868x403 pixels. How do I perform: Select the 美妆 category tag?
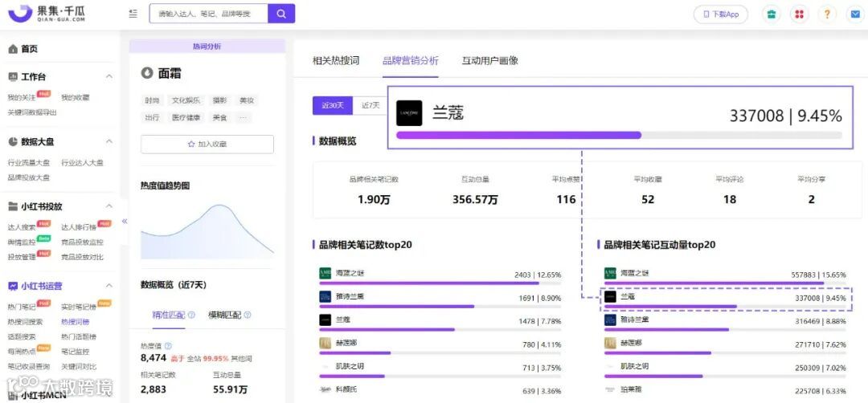(x=247, y=100)
